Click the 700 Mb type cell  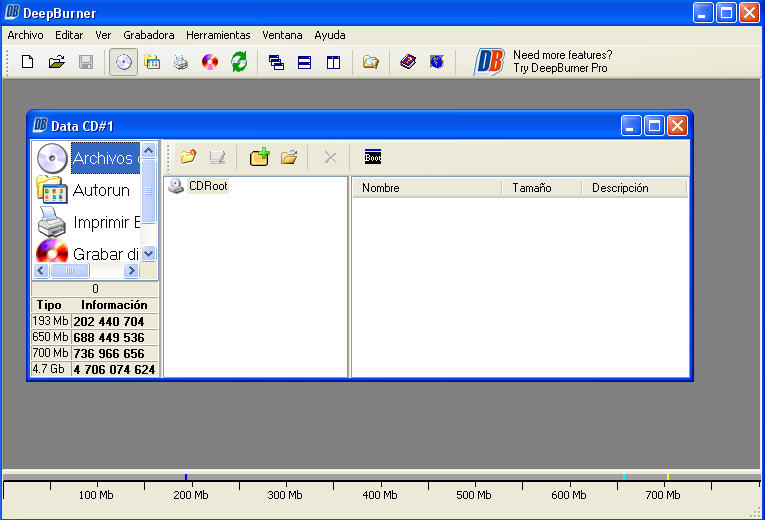[51, 353]
